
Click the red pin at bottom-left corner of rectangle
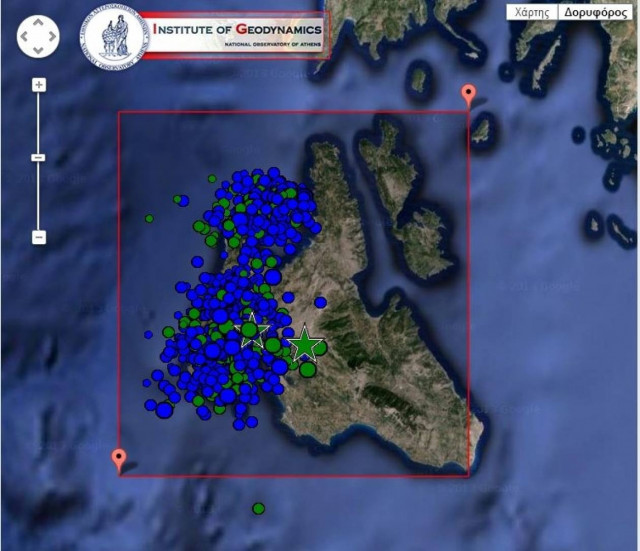[x=119, y=459]
